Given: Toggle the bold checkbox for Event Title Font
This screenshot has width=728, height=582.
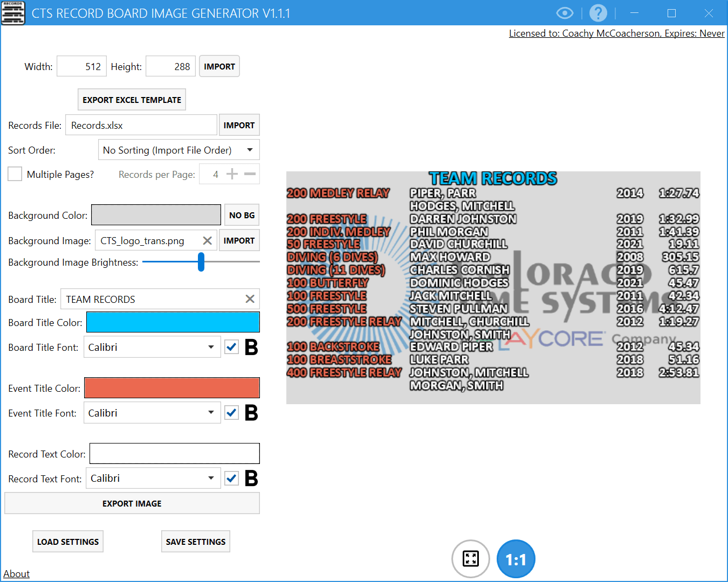Looking at the screenshot, I should [231, 413].
